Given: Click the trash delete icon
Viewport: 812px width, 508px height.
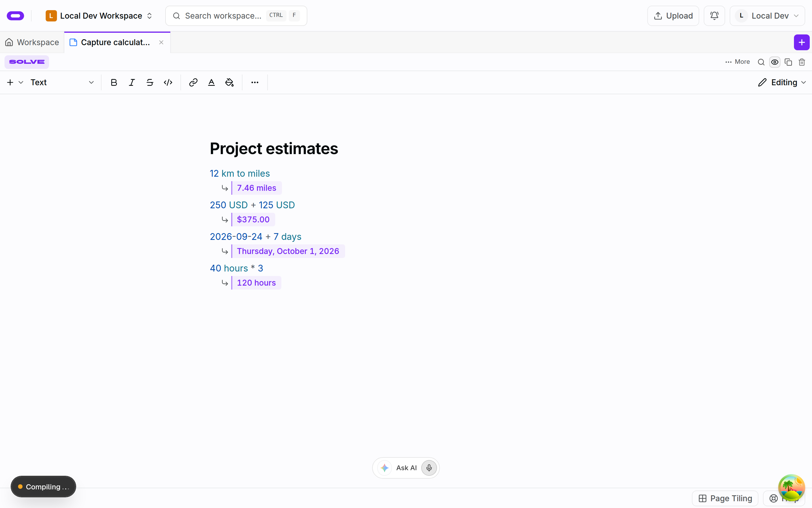Looking at the screenshot, I should tap(802, 62).
